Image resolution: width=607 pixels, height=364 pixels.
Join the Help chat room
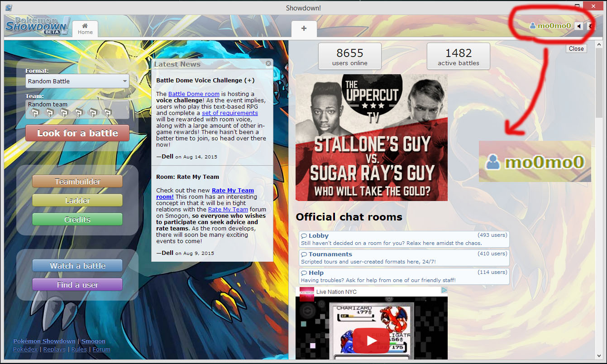click(404, 277)
